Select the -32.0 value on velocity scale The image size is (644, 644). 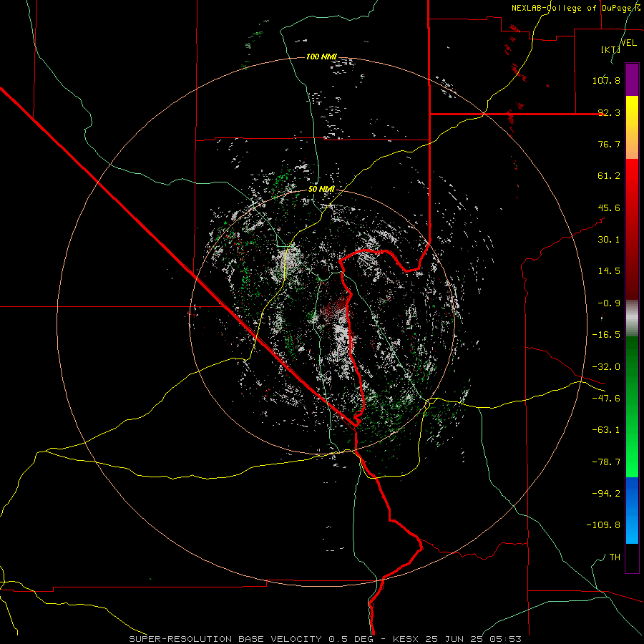point(606,367)
